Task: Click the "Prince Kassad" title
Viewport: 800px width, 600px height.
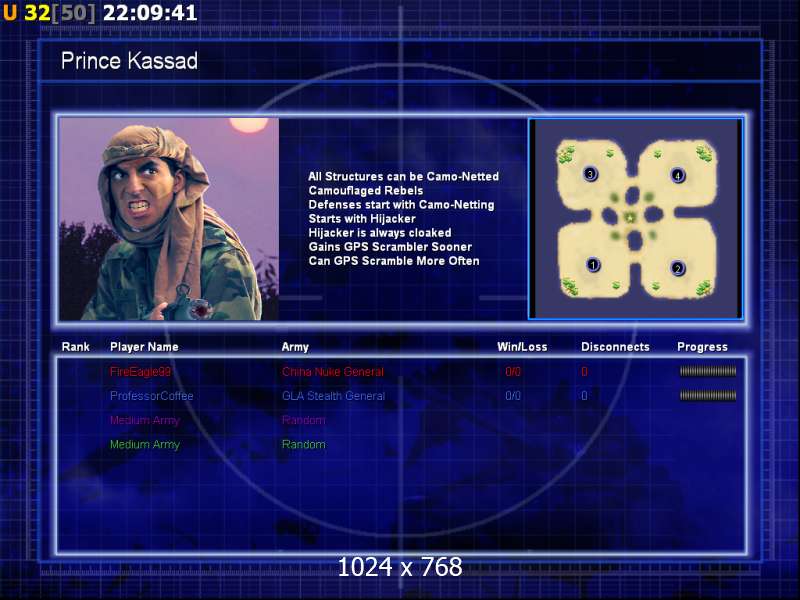Action: [129, 61]
